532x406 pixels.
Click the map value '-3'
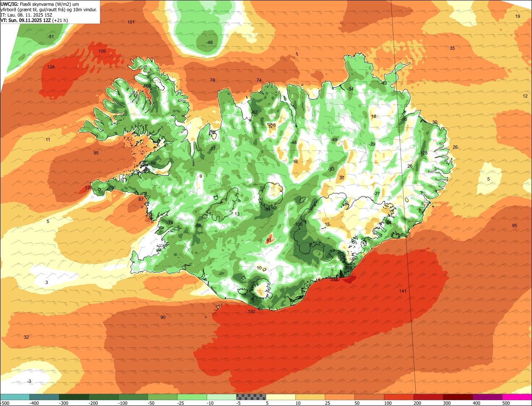(x=29, y=381)
